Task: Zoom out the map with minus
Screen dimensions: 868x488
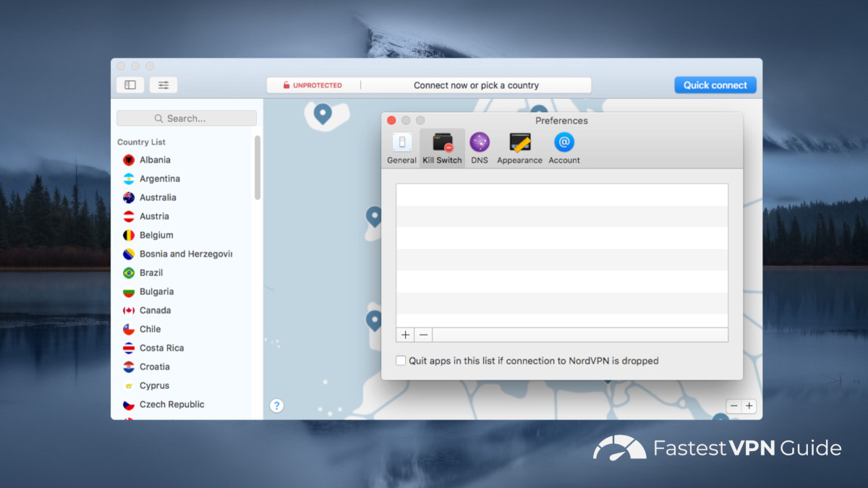Action: tap(734, 406)
